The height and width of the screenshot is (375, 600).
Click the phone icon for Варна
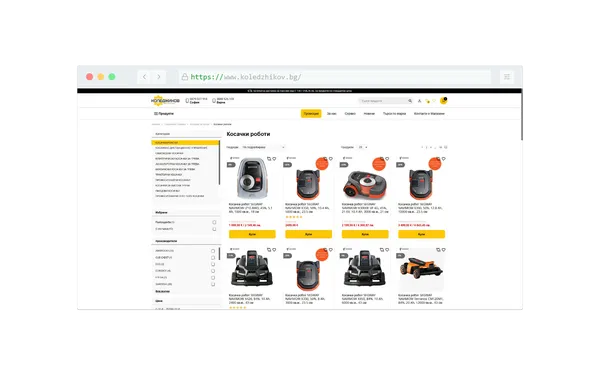214,101
